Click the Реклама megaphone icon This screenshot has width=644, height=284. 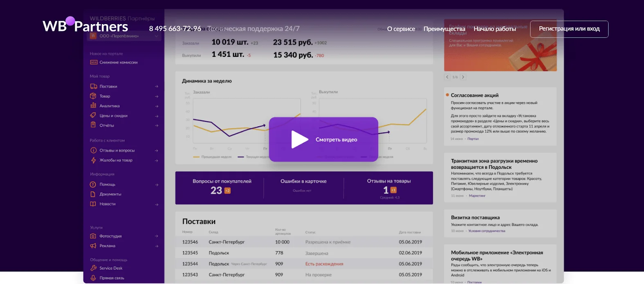[93, 246]
